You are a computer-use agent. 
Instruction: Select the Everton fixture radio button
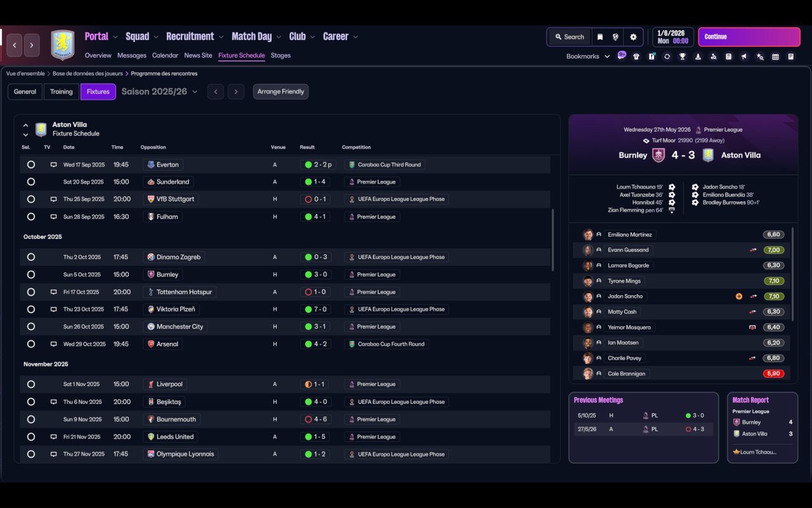[x=30, y=164]
